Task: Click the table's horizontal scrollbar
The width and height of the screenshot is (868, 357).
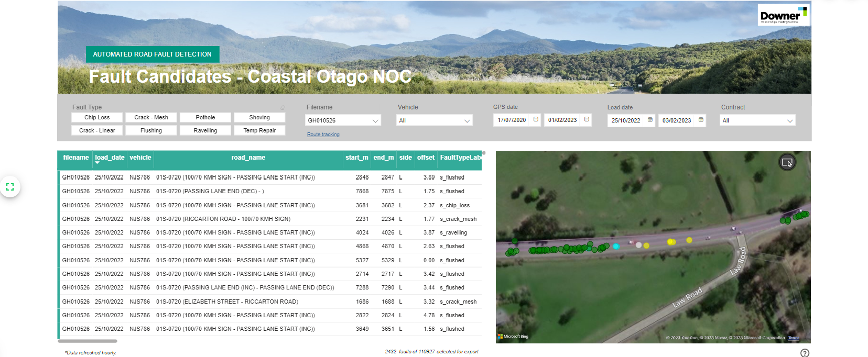Action: pos(88,341)
